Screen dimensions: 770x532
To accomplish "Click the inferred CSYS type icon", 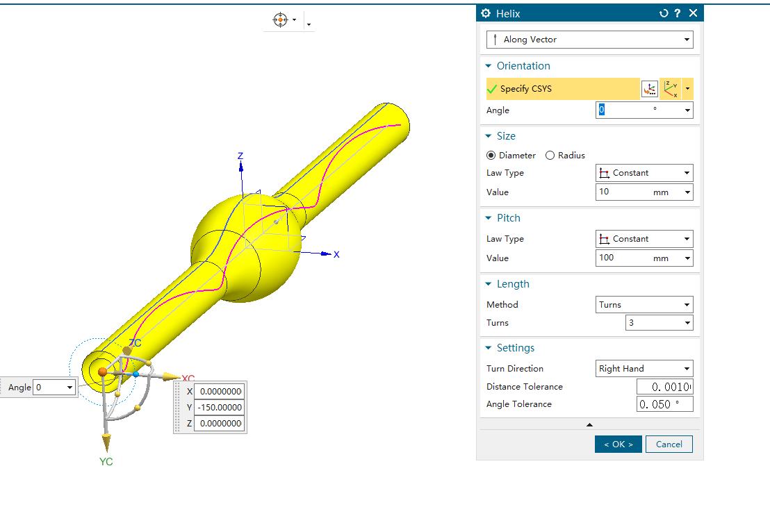I will click(671, 89).
